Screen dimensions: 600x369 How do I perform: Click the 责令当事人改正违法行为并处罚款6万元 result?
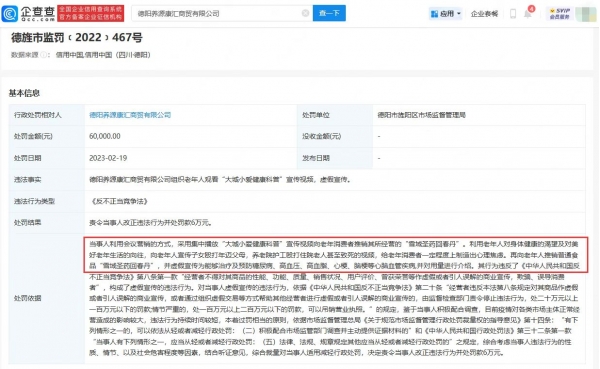pyautogui.click(x=150, y=223)
